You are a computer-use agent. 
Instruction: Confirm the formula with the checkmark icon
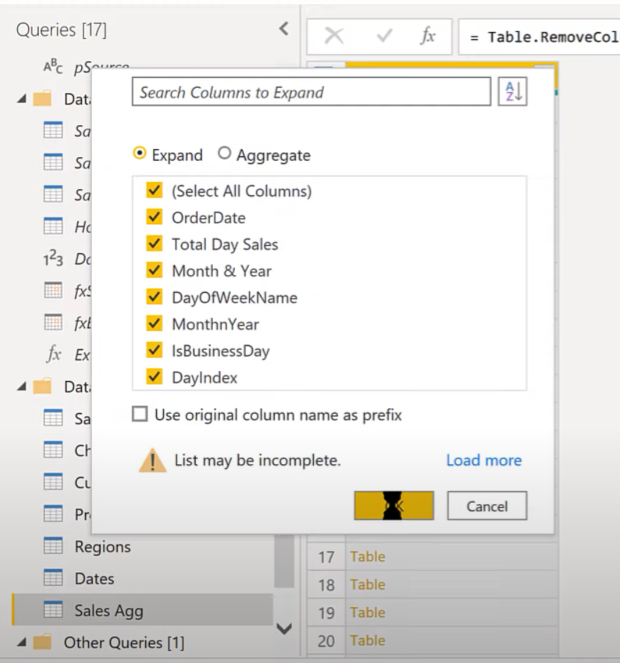(384, 36)
